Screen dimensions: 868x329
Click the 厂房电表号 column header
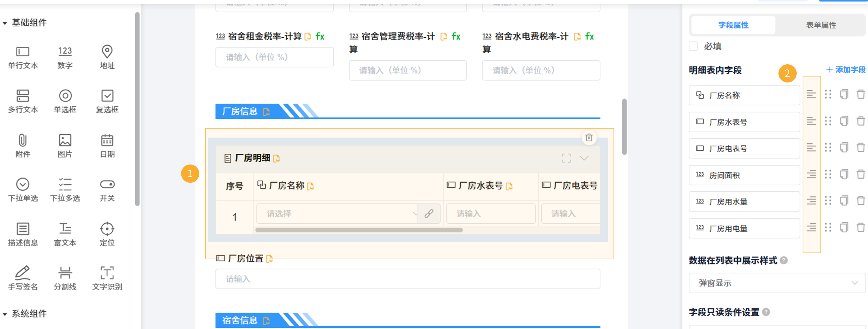point(569,186)
